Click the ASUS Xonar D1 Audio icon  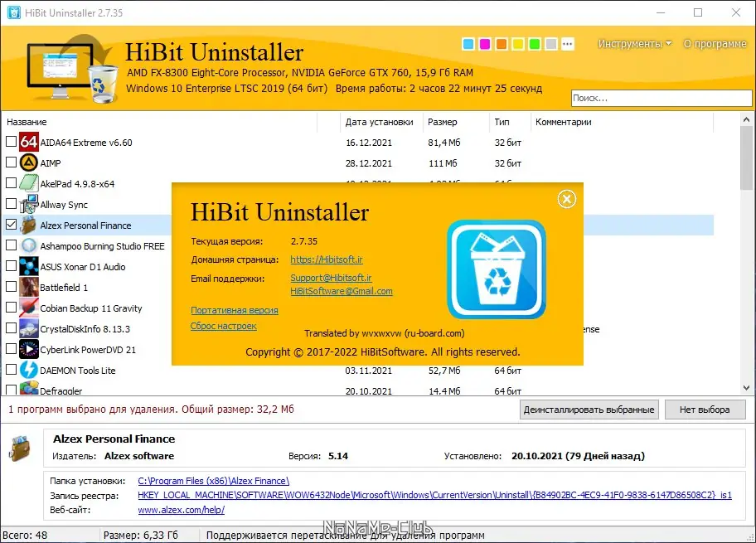(29, 266)
